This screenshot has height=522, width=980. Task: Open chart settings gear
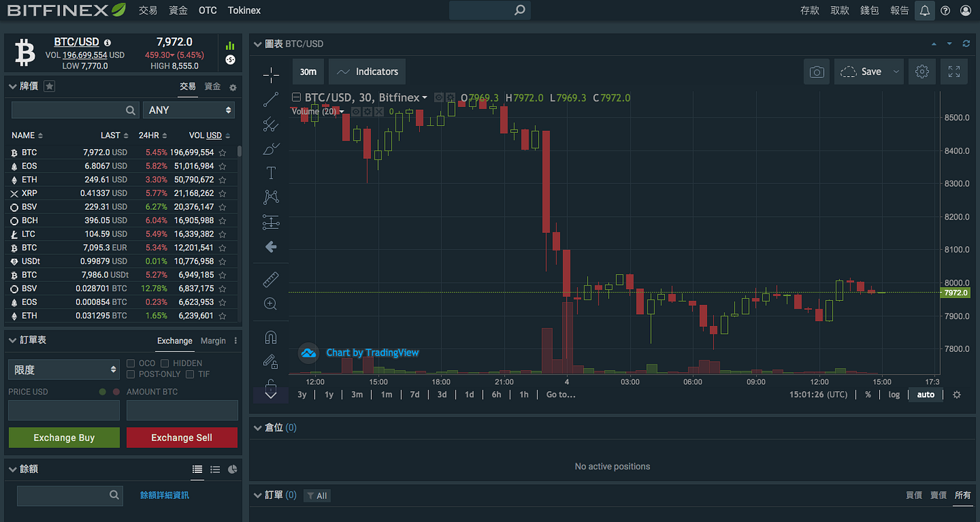tap(922, 71)
